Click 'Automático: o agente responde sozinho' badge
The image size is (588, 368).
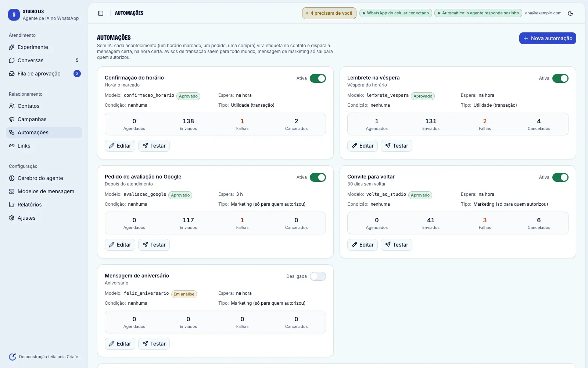478,13
